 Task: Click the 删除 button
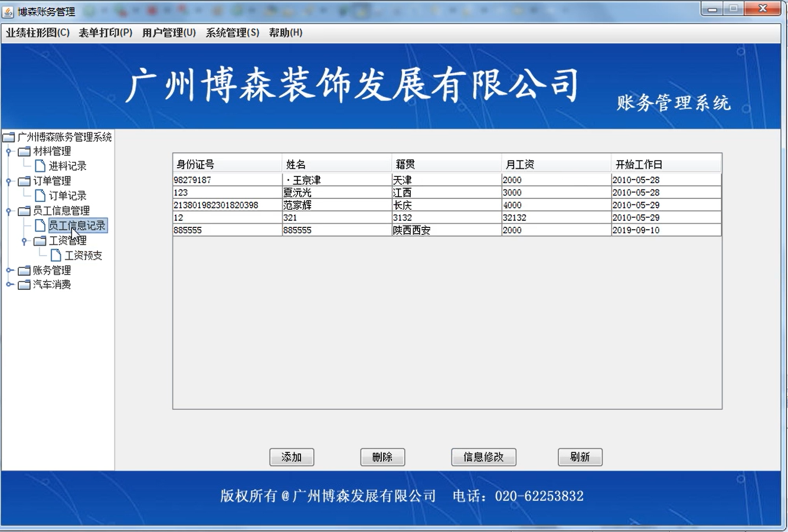click(382, 457)
